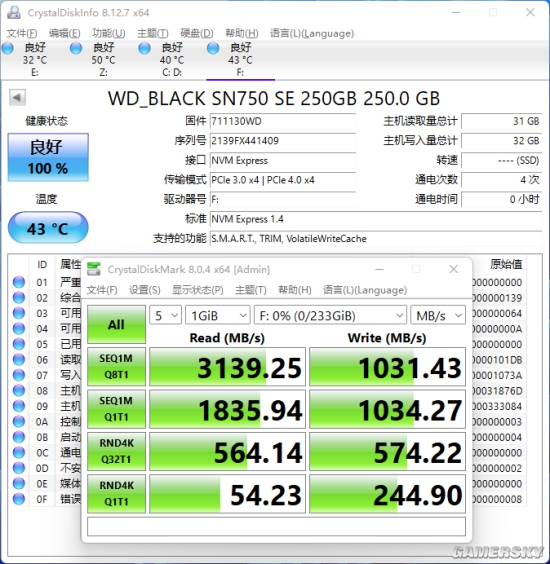
Task: Start all benchmarks with All button
Action: coord(116,324)
